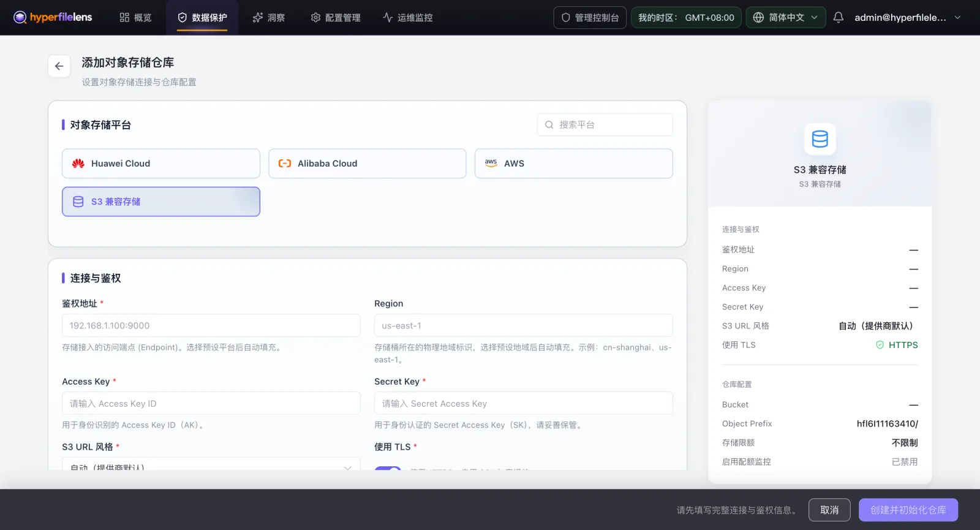Viewport: 980px width, 530px height.
Task: Click the 管理控制台 button
Action: pos(590,18)
